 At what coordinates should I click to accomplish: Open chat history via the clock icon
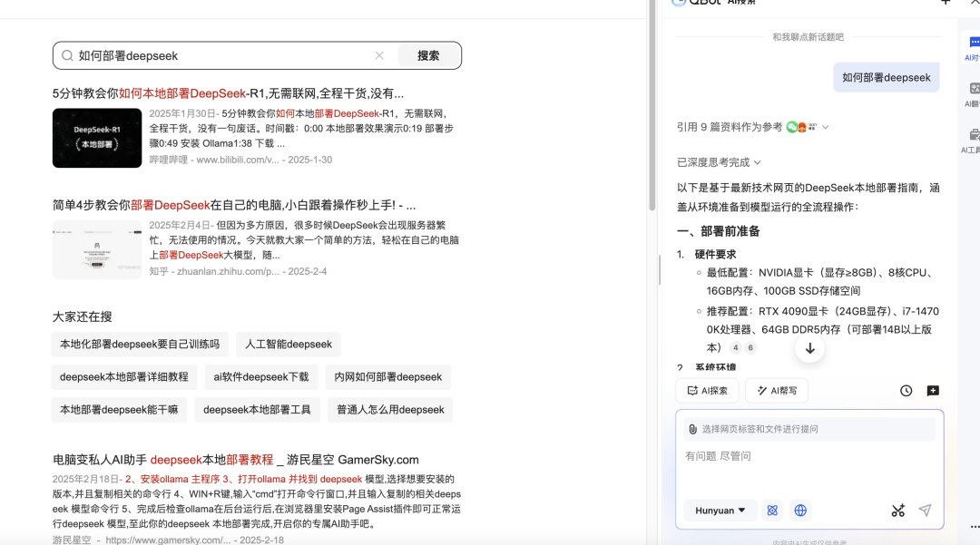tap(906, 391)
